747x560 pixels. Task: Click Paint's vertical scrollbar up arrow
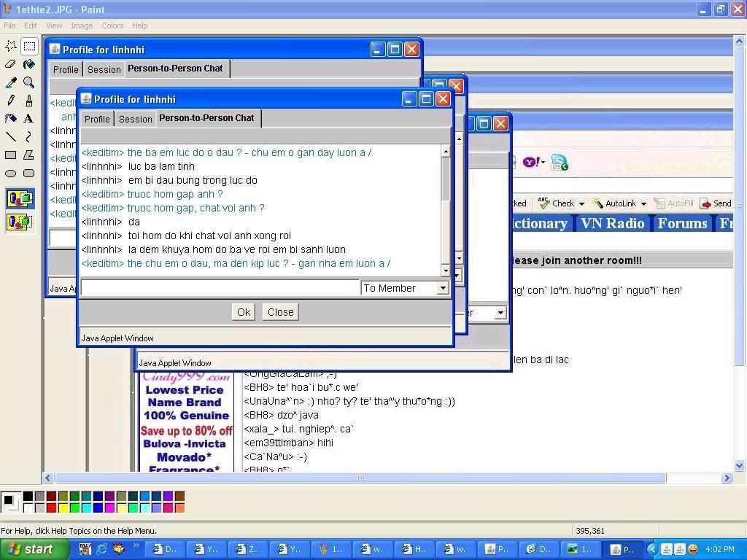coord(739,42)
